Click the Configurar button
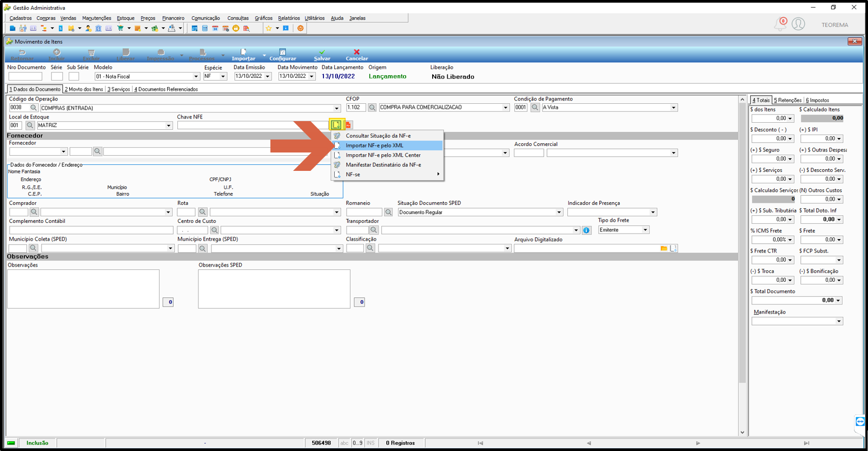Image resolution: width=868 pixels, height=451 pixels. 283,55
